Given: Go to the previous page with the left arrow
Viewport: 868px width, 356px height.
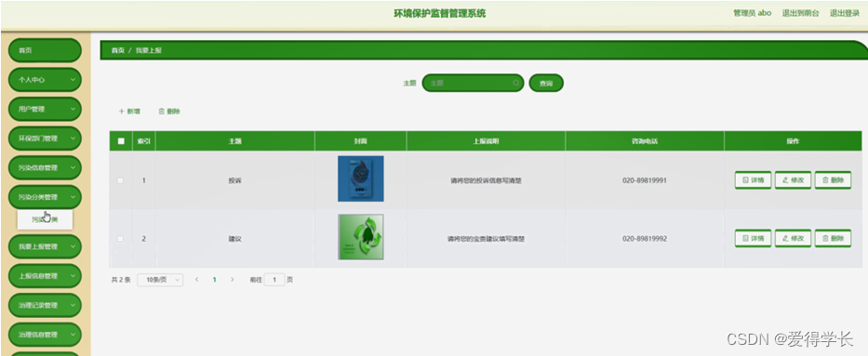Looking at the screenshot, I should pyautogui.click(x=196, y=280).
